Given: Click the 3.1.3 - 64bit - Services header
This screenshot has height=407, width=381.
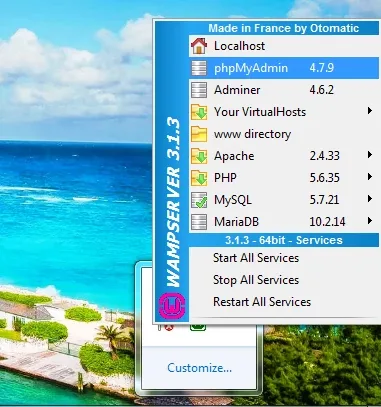Looking at the screenshot, I should [284, 240].
